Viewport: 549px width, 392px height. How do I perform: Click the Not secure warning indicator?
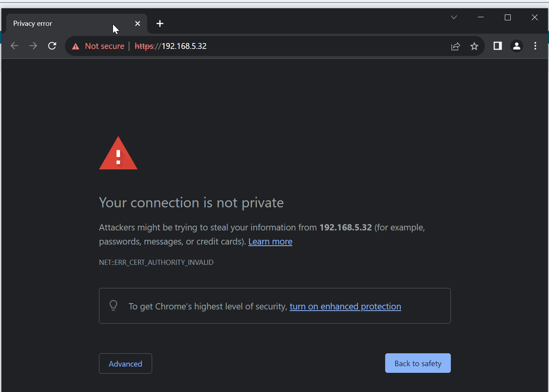(x=98, y=46)
